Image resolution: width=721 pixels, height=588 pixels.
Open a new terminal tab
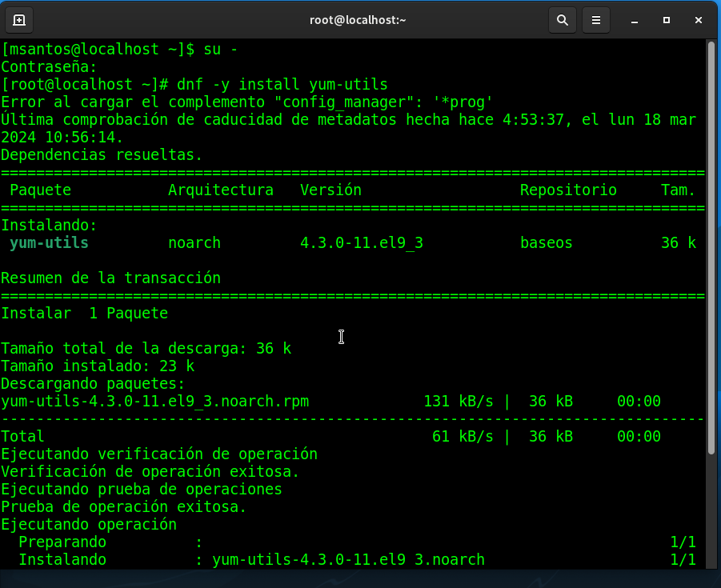click(x=19, y=20)
